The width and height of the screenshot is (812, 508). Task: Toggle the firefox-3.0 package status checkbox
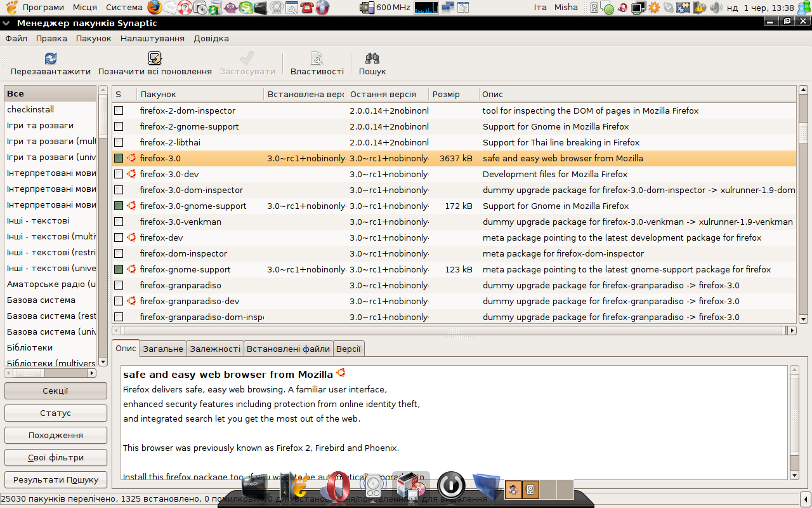(119, 158)
